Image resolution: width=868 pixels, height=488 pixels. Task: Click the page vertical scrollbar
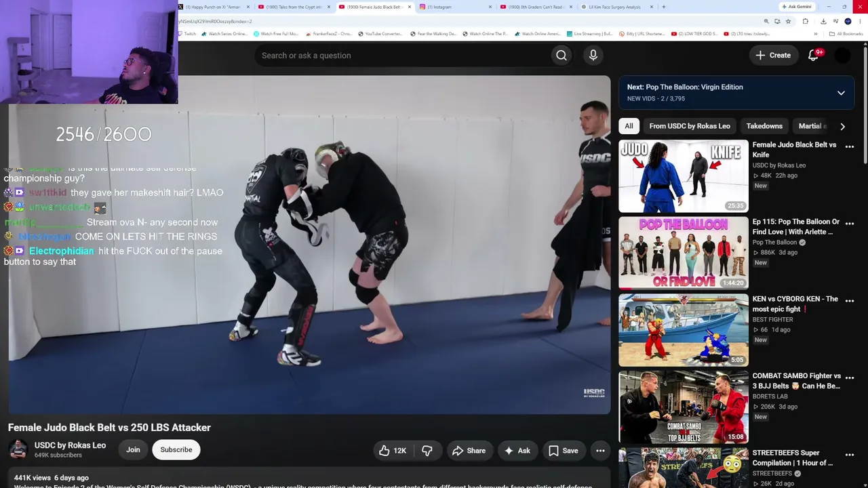[x=865, y=102]
